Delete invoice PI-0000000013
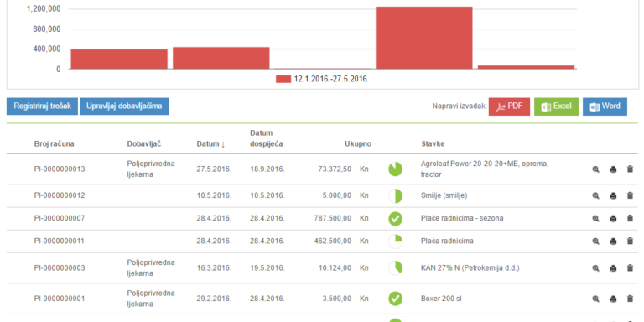 click(x=630, y=169)
